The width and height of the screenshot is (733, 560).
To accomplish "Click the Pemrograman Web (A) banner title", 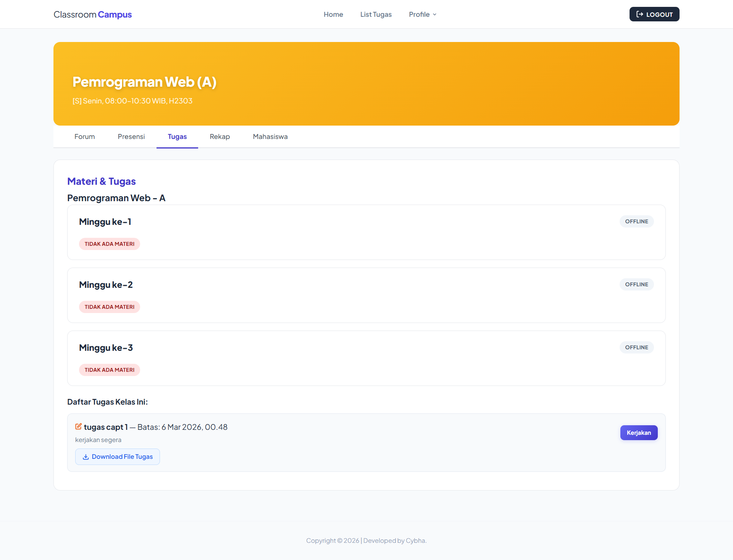I will (x=144, y=82).
